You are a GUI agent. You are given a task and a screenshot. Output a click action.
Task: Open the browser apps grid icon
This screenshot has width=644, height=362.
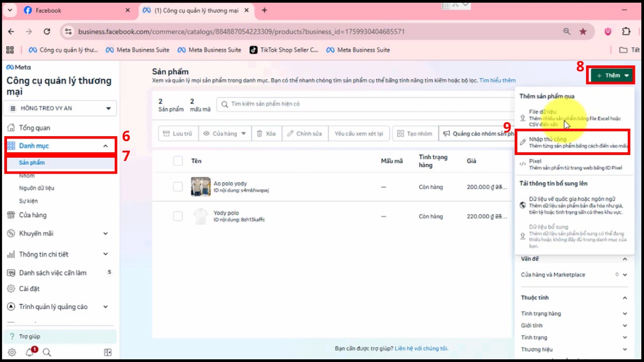pos(10,50)
